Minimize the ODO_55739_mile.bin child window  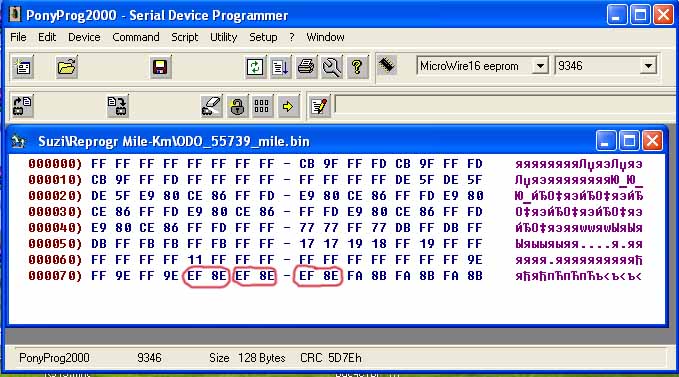[x=605, y=141]
